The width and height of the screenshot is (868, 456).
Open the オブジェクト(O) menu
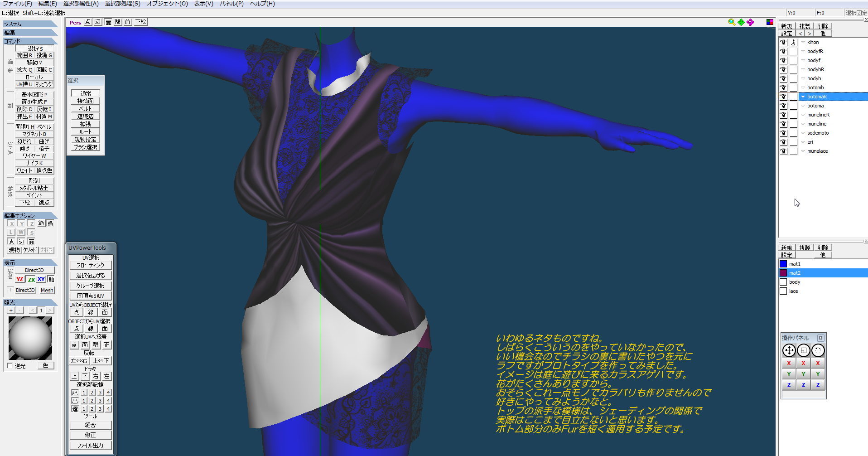coord(167,4)
